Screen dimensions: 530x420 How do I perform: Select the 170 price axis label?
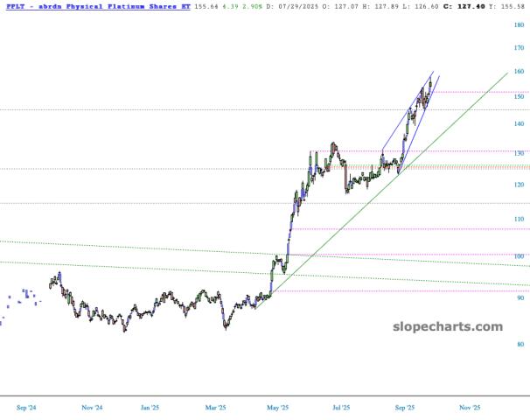pos(519,47)
